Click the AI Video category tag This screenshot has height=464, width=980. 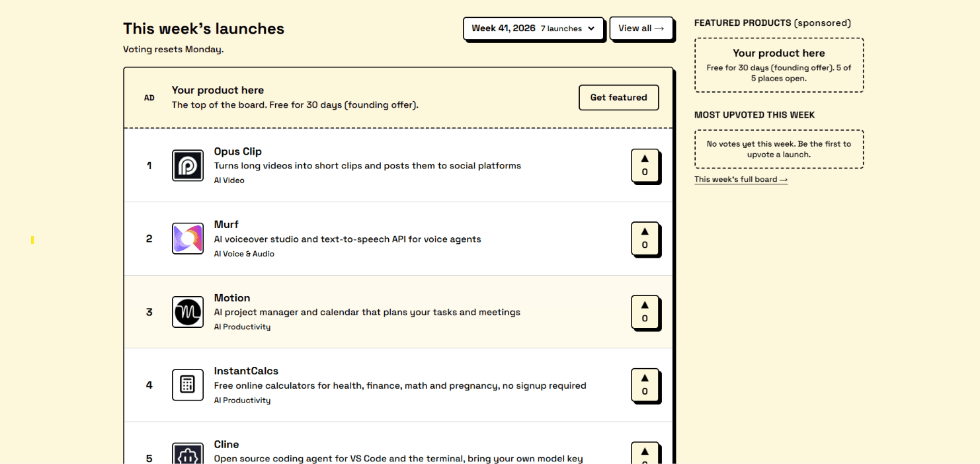229,180
